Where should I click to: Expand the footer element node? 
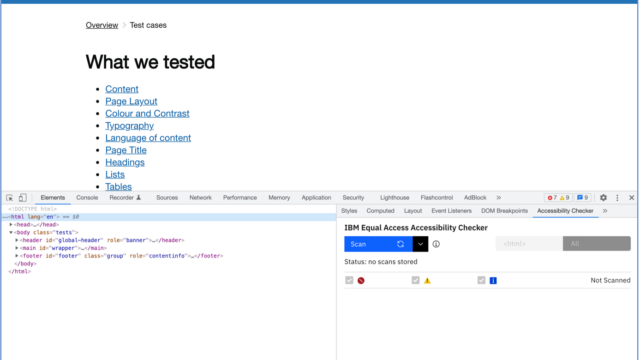17,256
